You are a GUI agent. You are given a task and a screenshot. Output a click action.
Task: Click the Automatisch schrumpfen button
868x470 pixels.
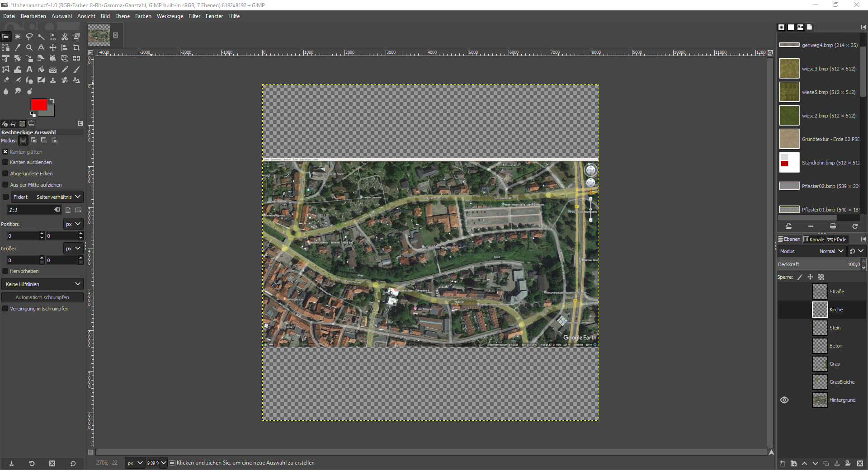coord(42,297)
